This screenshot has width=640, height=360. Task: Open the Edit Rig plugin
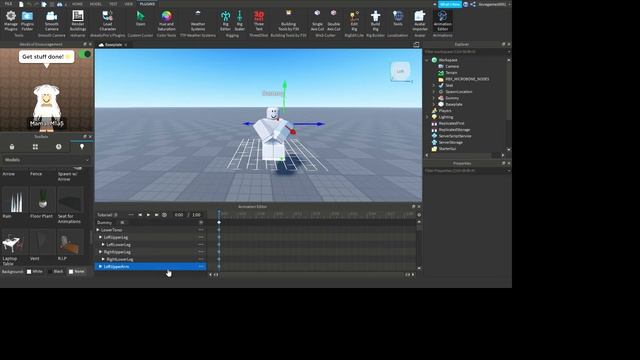pyautogui.click(x=354, y=20)
